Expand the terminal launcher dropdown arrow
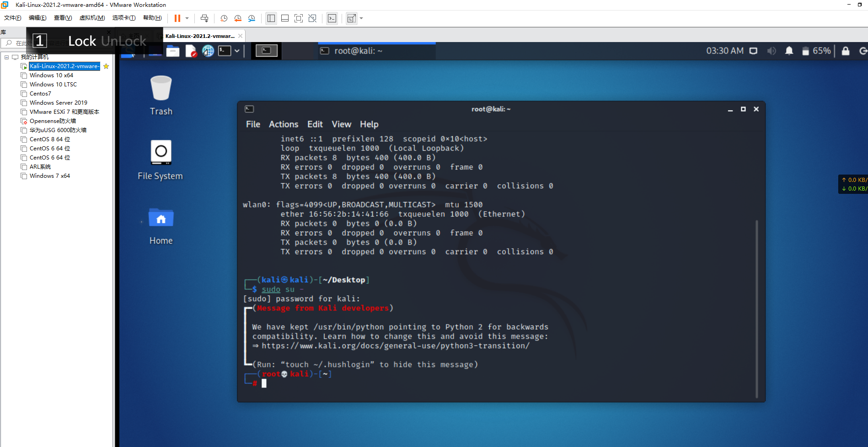Screen dimensions: 868x447 tap(237, 51)
